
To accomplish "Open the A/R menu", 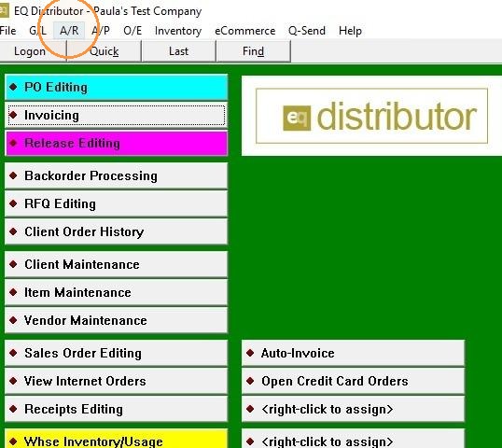I will pyautogui.click(x=69, y=31).
